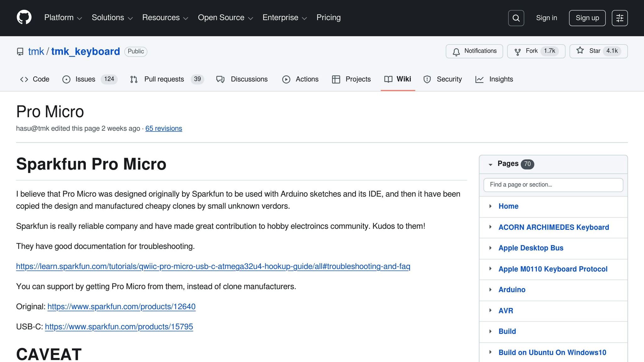Open Build on Ubuntu On Windows10 page
The height and width of the screenshot is (362, 644).
pyautogui.click(x=552, y=353)
